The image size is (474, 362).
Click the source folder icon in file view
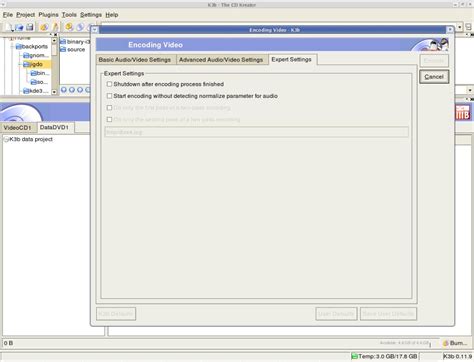tap(63, 49)
